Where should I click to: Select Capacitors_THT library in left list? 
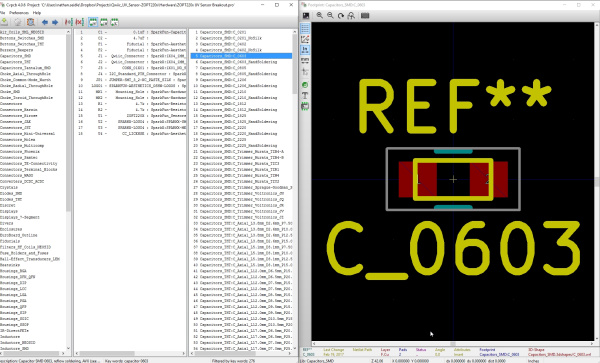click(x=33, y=62)
